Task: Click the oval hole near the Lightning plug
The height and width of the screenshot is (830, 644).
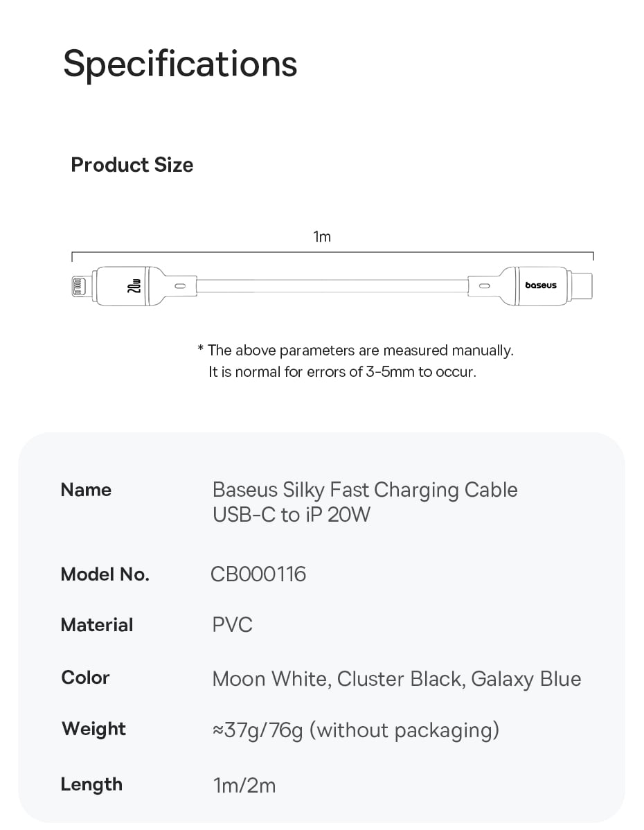Action: (181, 285)
